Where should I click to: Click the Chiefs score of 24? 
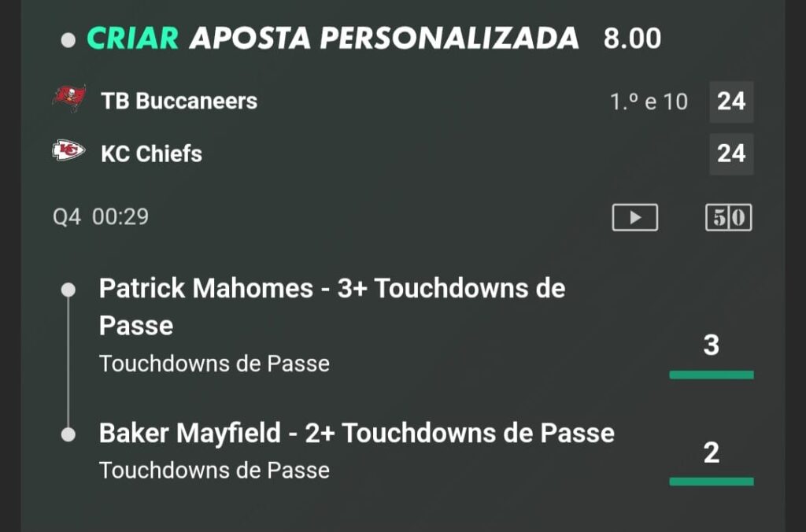point(731,154)
